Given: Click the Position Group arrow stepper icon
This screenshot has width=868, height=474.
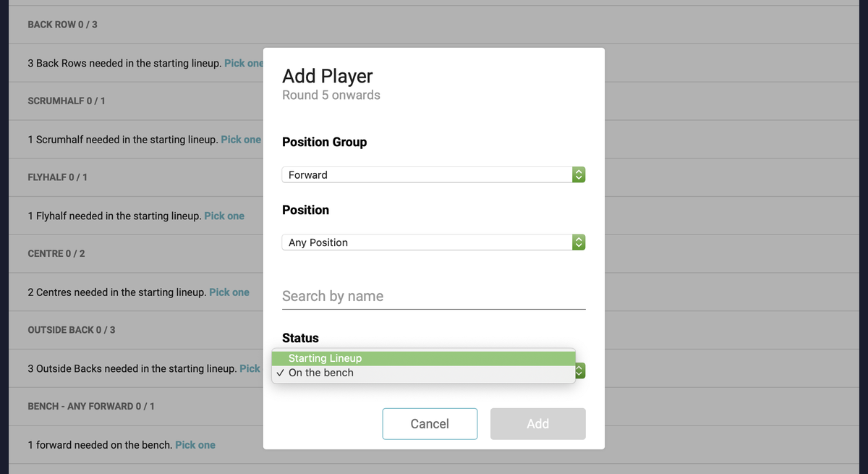Looking at the screenshot, I should point(578,174).
